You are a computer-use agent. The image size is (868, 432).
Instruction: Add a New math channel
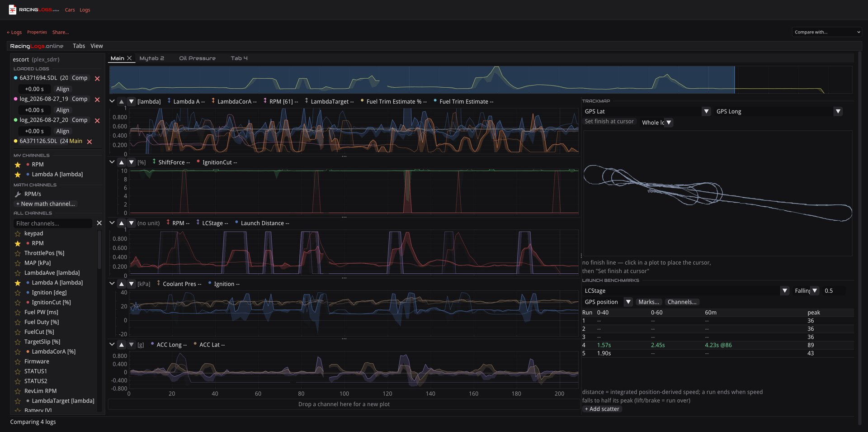tap(45, 204)
